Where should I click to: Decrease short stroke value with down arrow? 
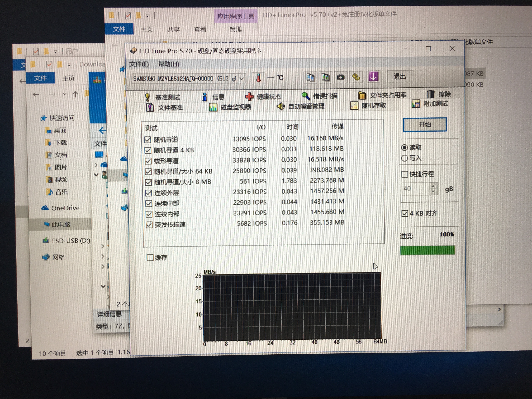433,192
